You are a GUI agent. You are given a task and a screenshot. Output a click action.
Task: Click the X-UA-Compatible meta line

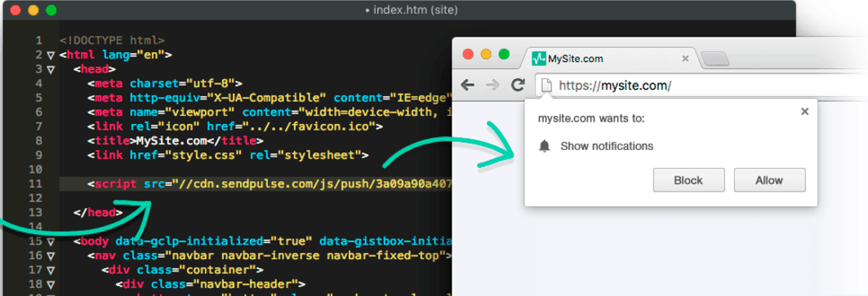pyautogui.click(x=269, y=97)
